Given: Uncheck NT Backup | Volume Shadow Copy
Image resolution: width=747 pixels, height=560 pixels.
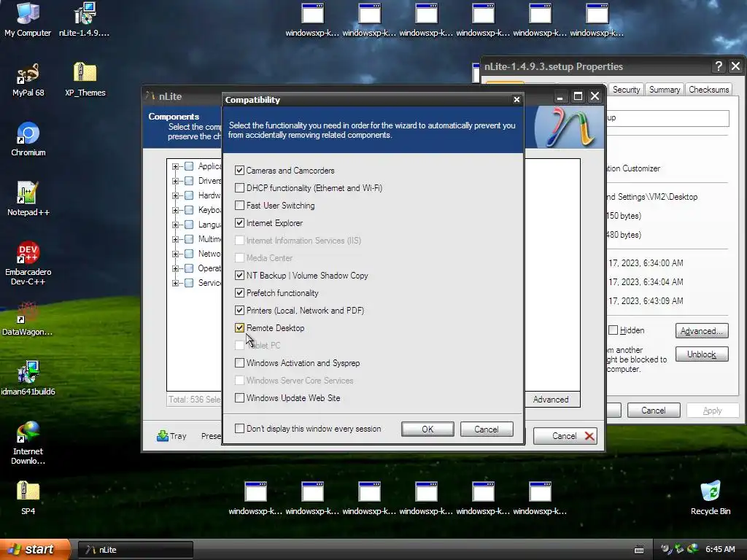Looking at the screenshot, I should click(x=239, y=275).
